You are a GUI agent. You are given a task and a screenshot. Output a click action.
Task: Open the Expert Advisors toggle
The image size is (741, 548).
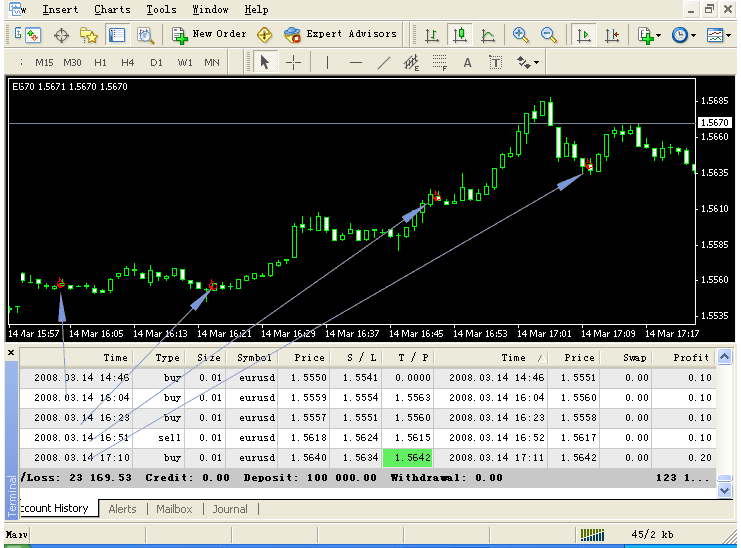[x=340, y=34]
